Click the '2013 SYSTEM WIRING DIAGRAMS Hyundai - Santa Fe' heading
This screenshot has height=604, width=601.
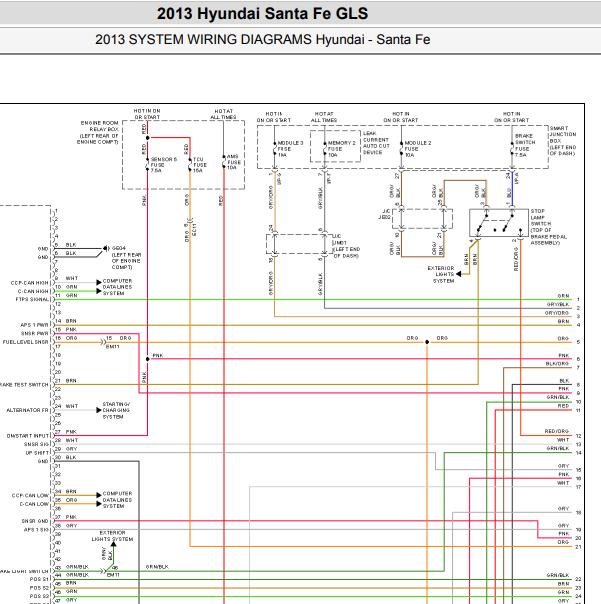pos(262,39)
